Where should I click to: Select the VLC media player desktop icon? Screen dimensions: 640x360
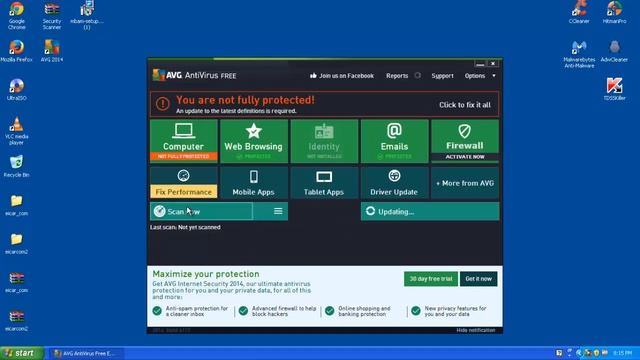click(x=16, y=131)
